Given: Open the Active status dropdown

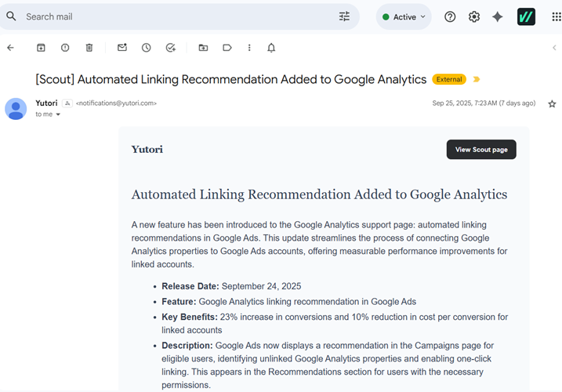Looking at the screenshot, I should pos(404,16).
